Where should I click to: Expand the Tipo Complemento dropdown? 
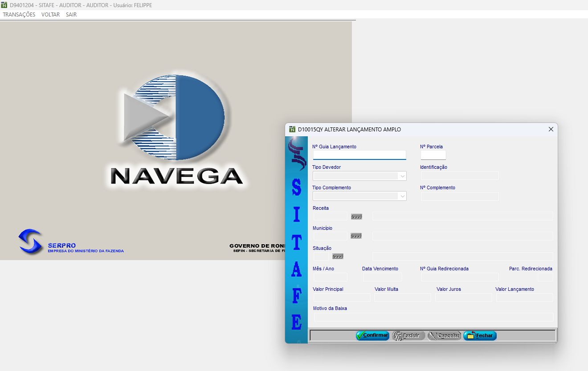[403, 196]
